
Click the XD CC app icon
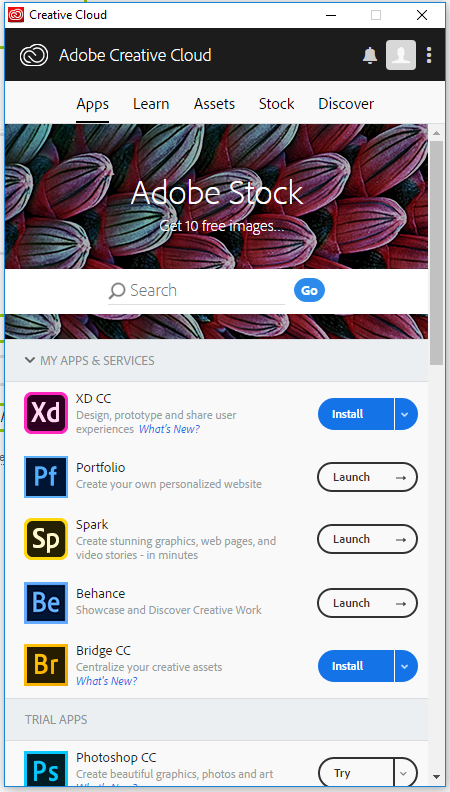[x=45, y=413]
